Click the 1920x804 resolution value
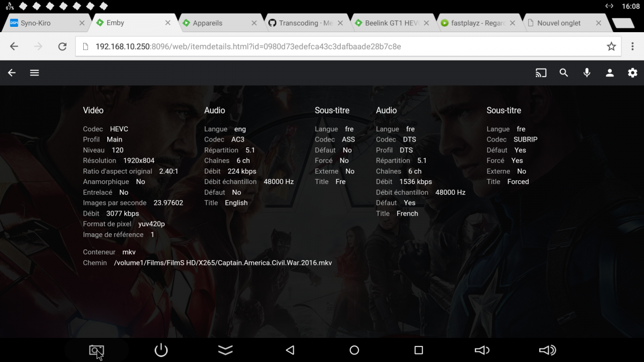The height and width of the screenshot is (362, 644). click(x=139, y=160)
